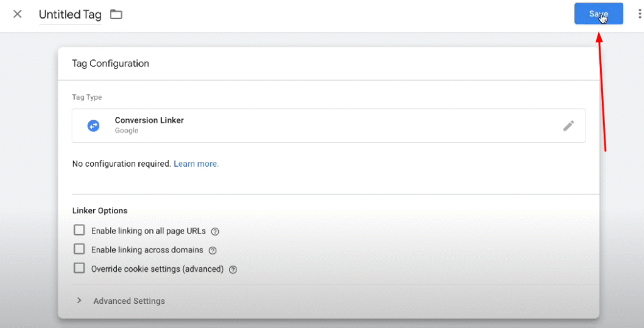This screenshot has width=644, height=328.
Task: Open the folder icon next to Untitled Tag
Action: coord(116,14)
